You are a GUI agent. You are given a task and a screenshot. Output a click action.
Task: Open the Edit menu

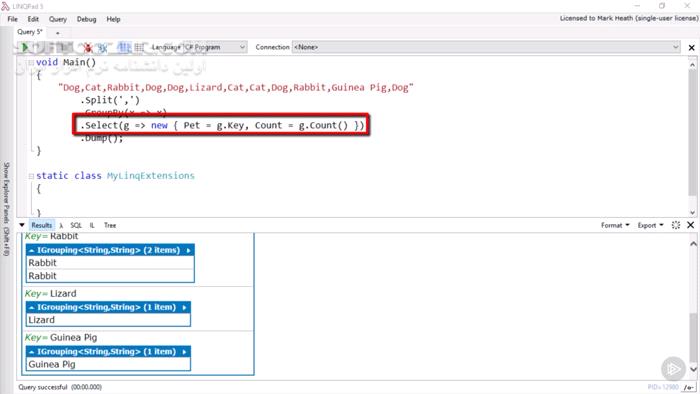(33, 19)
